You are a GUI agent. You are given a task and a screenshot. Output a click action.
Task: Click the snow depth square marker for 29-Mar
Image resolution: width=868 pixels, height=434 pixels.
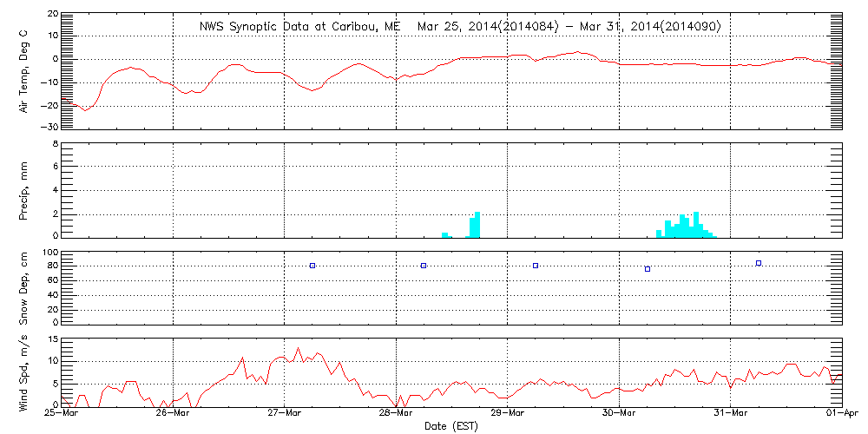click(x=536, y=266)
